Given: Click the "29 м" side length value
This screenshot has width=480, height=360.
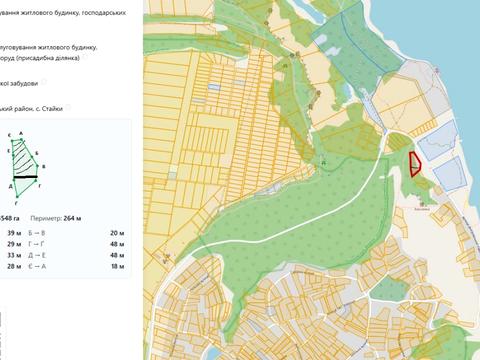Looking at the screenshot, I should (x=14, y=244).
